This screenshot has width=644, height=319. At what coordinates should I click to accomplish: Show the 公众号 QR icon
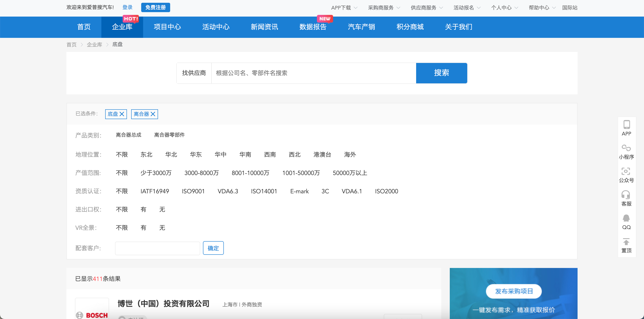626,175
